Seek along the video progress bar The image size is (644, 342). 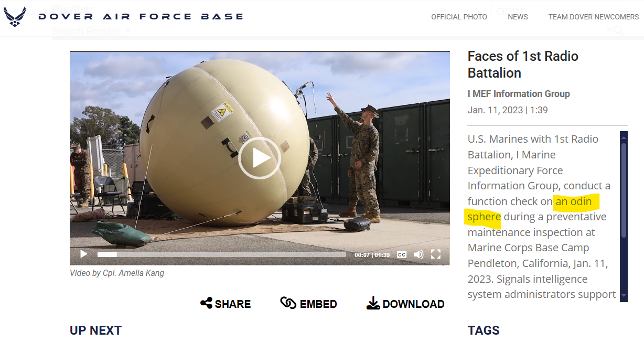point(221,254)
